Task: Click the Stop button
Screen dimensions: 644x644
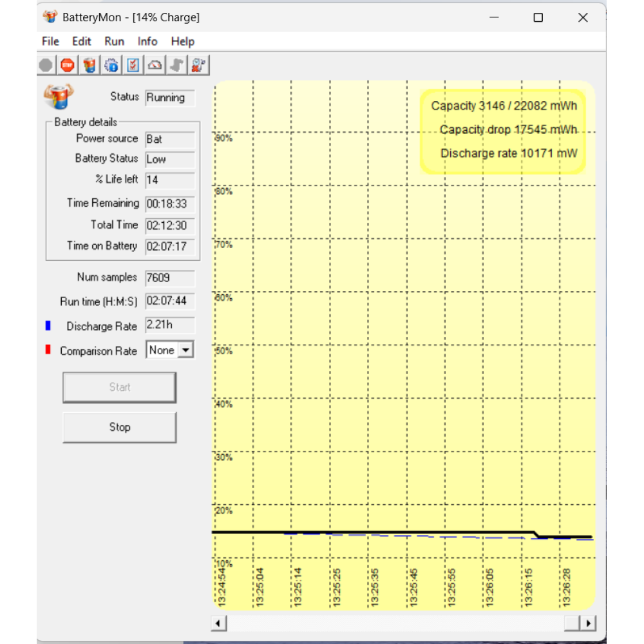Action: click(120, 427)
